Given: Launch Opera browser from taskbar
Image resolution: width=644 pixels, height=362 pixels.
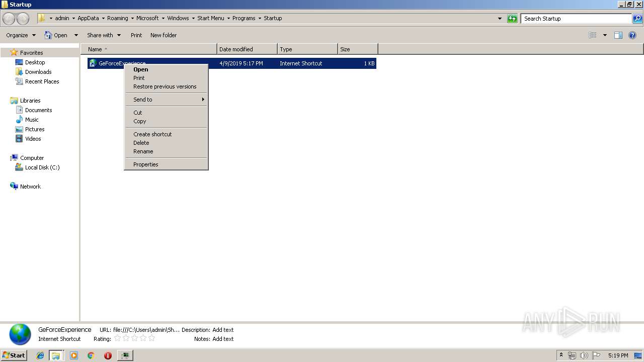Looking at the screenshot, I should pyautogui.click(x=108, y=355).
